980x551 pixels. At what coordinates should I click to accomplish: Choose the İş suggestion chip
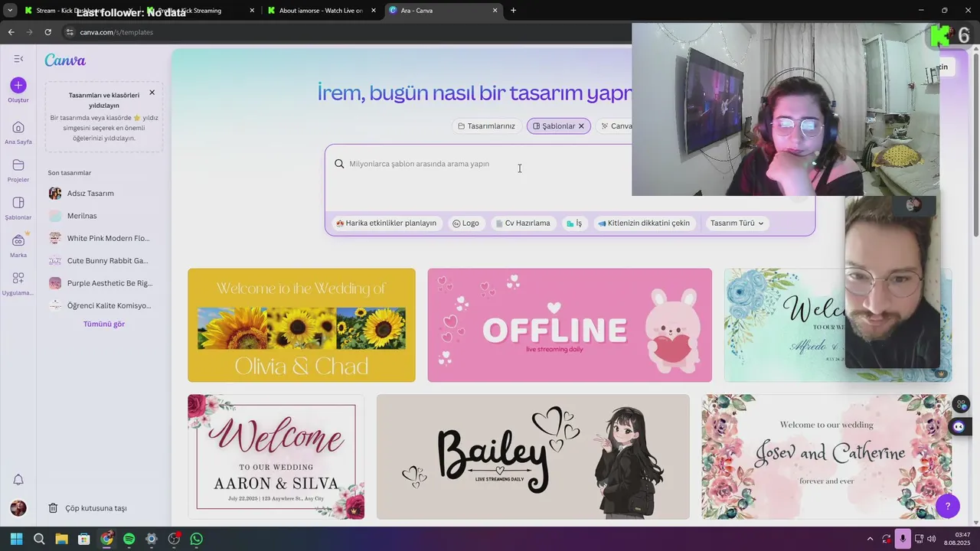pyautogui.click(x=574, y=223)
